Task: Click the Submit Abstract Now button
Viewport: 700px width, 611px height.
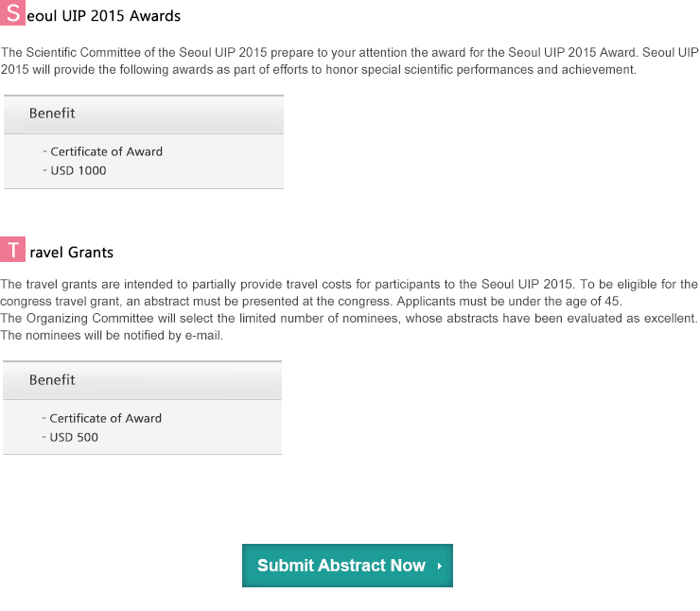Action: pyautogui.click(x=347, y=565)
